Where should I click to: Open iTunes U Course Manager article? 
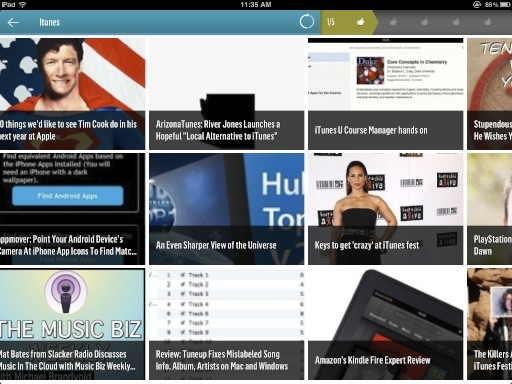click(385, 94)
